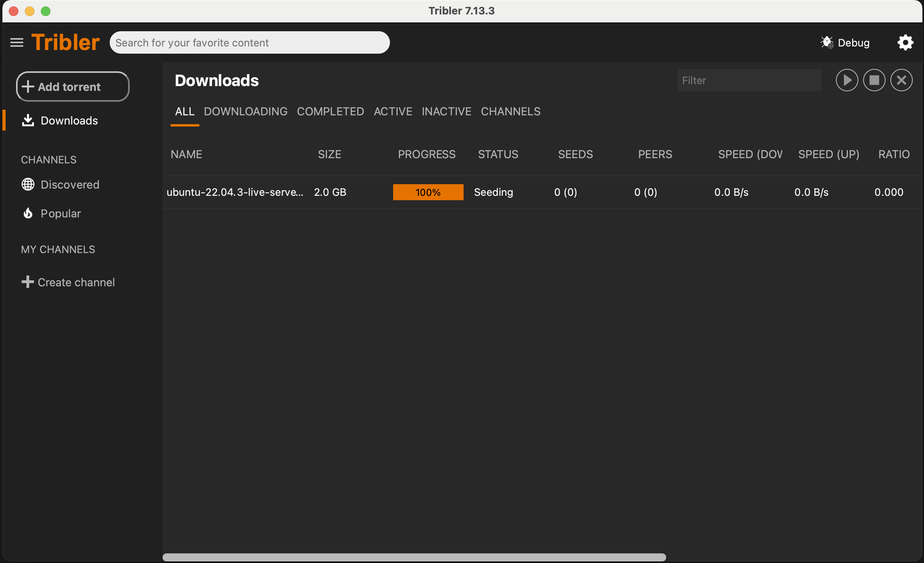The width and height of the screenshot is (924, 563).
Task: Open settings with the gear icon
Action: [905, 42]
